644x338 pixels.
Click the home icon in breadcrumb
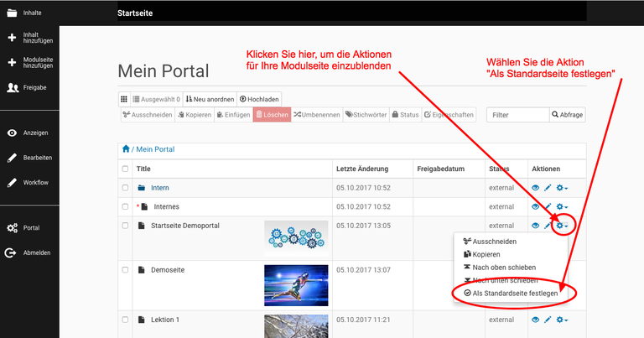tap(126, 148)
